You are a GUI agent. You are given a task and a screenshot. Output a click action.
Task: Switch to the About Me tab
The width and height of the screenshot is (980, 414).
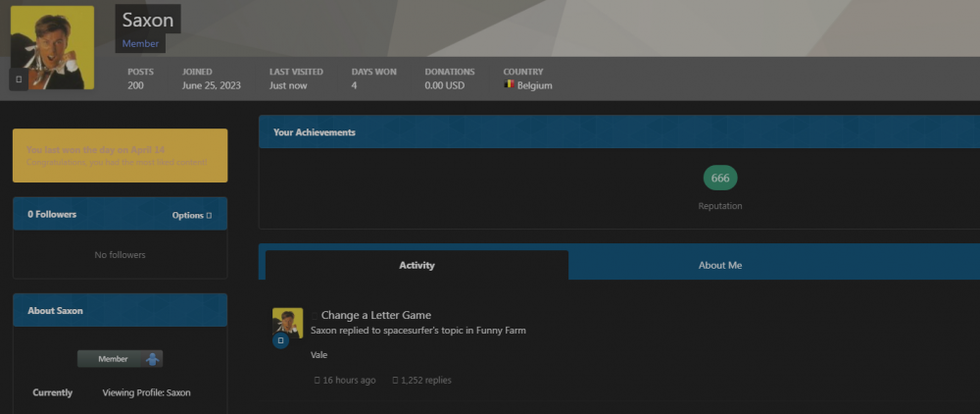pyautogui.click(x=719, y=266)
